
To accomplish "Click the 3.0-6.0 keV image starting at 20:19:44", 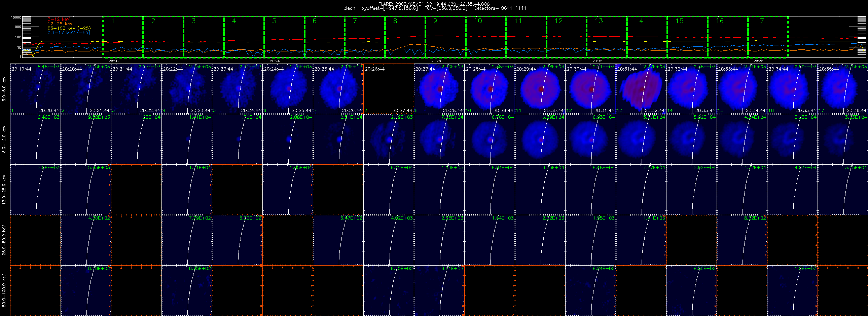I will 35,89.
